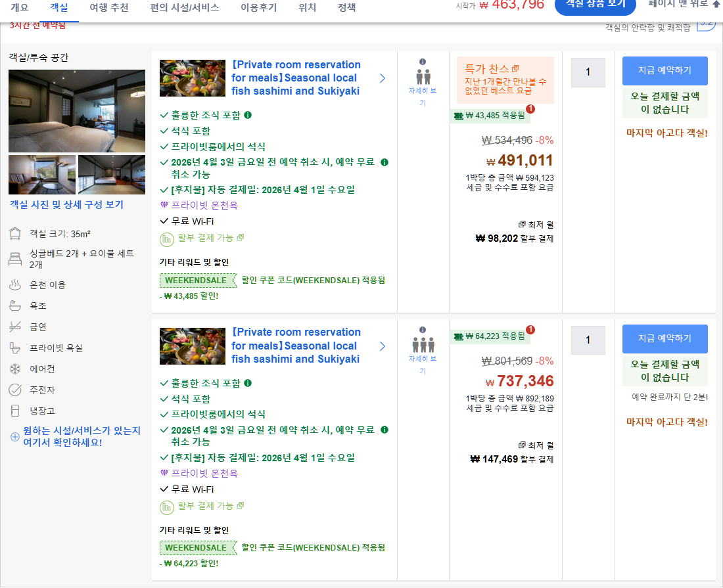Click the bathtub 욕조 icon
The width and height of the screenshot is (723, 588).
[x=15, y=305]
